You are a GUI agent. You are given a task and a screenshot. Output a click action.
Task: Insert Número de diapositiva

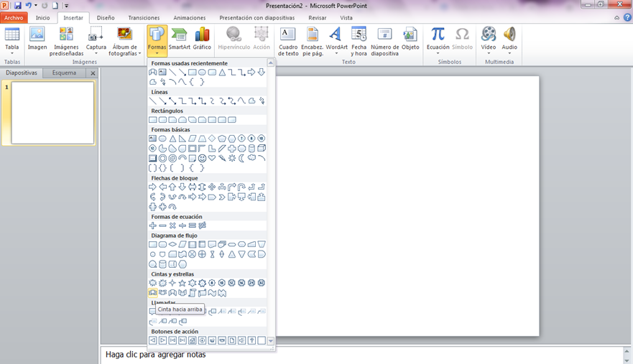[x=384, y=41]
